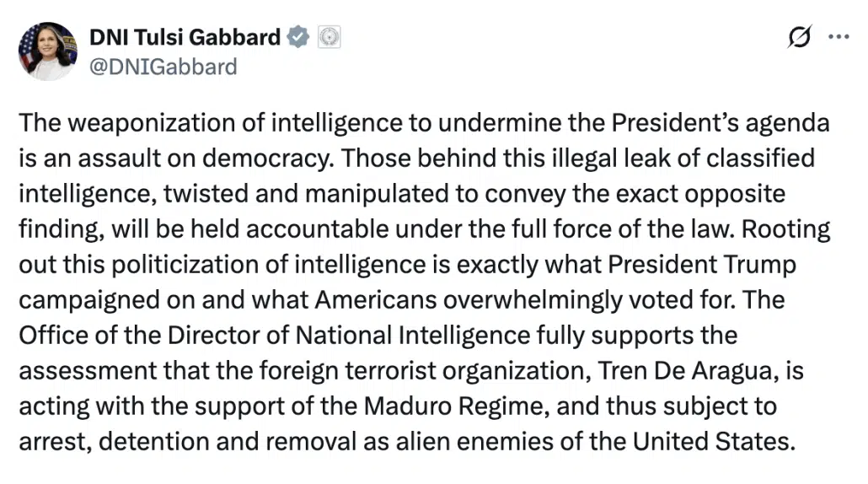Open the @DNIGabbard handle link
This screenshot has height=484, width=868.
163,66
